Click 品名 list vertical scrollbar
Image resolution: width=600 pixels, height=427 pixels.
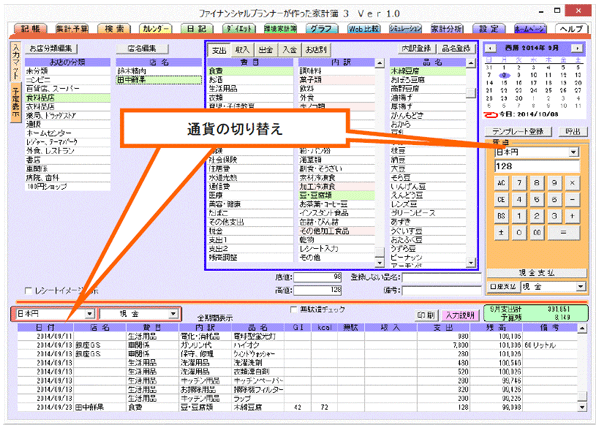(471, 163)
